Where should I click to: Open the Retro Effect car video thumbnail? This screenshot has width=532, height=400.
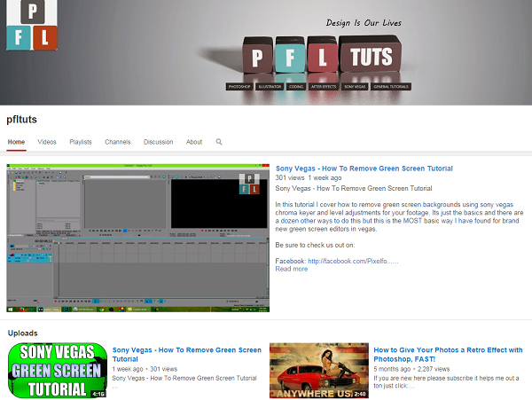click(318, 370)
